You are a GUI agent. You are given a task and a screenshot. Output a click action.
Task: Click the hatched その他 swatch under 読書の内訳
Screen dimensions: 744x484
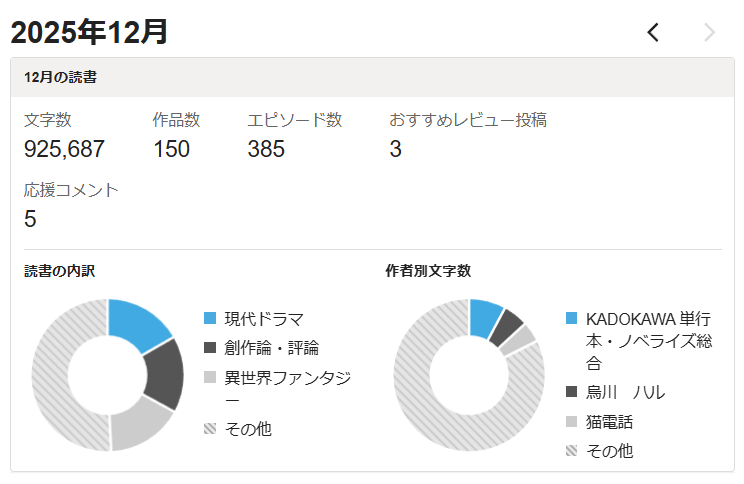pos(210,428)
